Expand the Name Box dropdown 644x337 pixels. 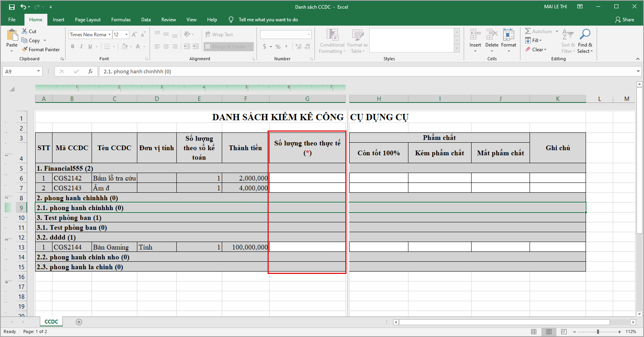coord(38,71)
